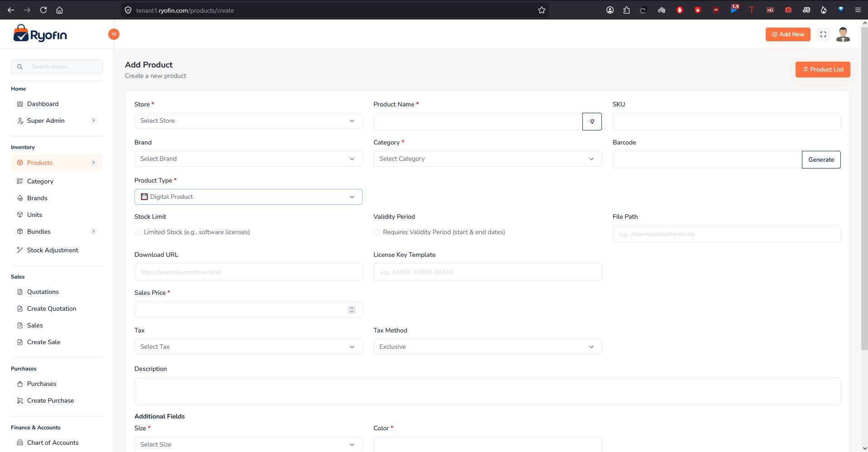Open the Select Brand dropdown

coord(248,159)
